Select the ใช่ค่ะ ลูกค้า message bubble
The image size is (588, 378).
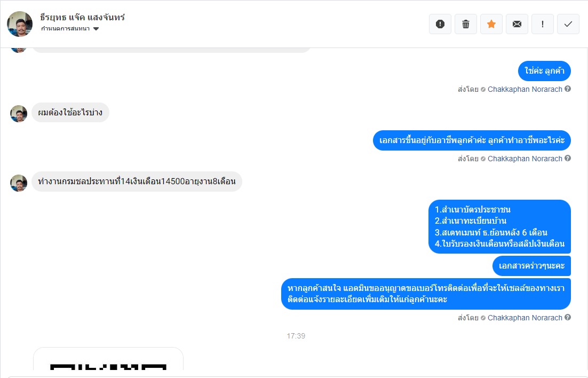coord(544,70)
